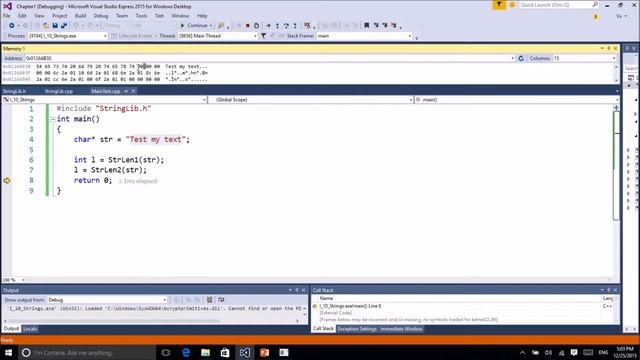This screenshot has width=640, height=360.
Task: Click the Quick Launch search magnifier icon
Action: [x=595, y=5]
